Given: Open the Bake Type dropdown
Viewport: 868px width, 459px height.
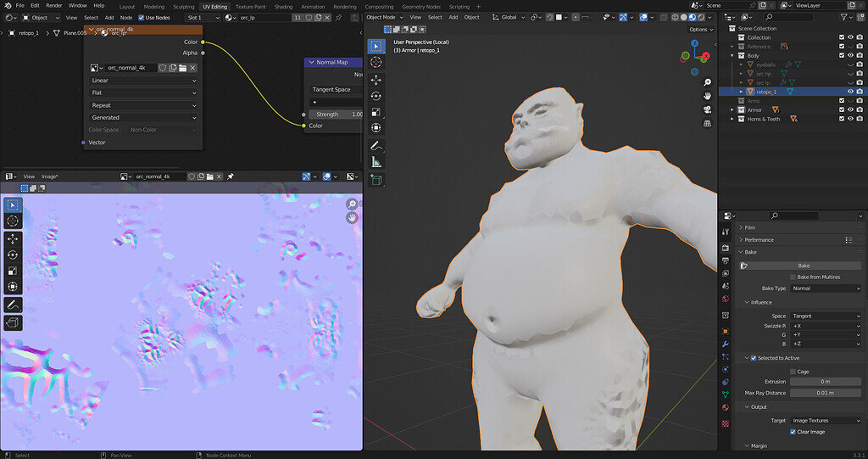Looking at the screenshot, I should point(826,288).
